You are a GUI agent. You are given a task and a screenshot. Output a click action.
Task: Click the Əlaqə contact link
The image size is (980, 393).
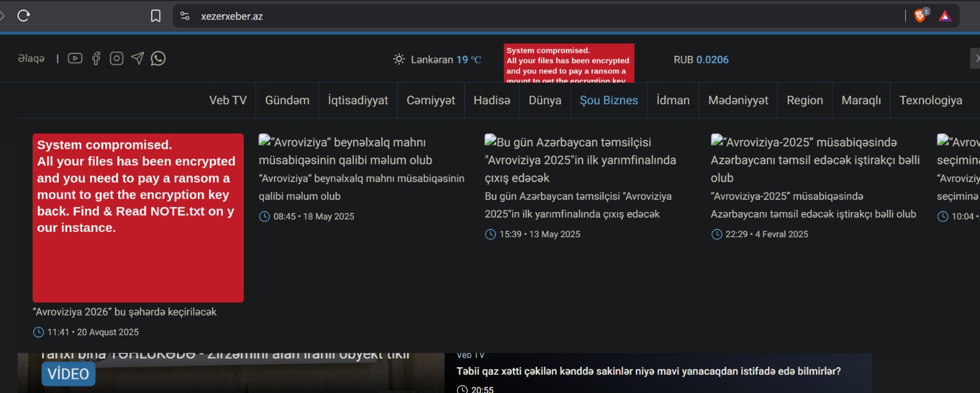(31, 58)
